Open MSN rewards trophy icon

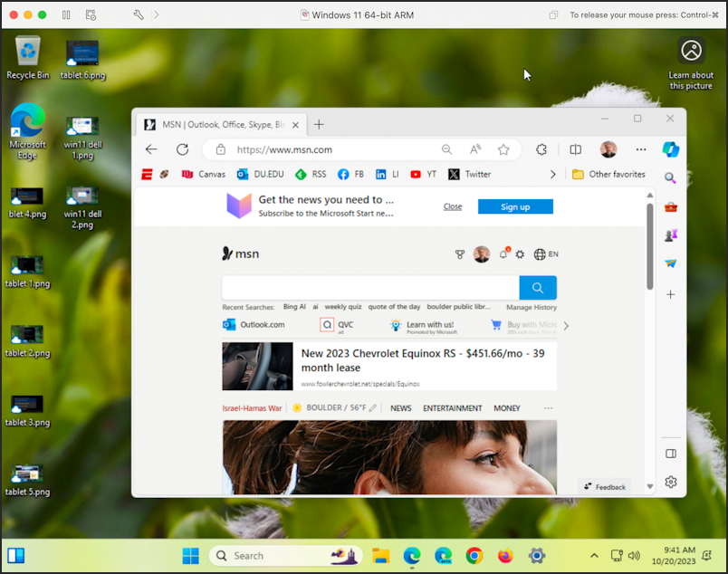pos(460,254)
